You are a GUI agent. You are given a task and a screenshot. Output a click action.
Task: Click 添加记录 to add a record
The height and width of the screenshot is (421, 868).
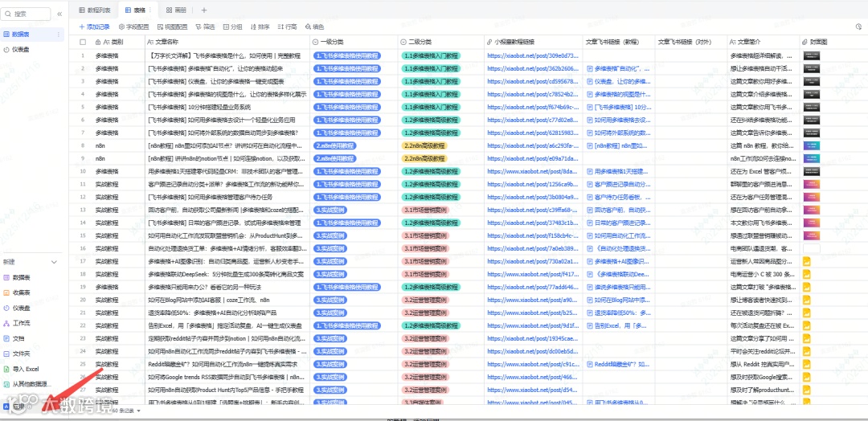[94, 27]
